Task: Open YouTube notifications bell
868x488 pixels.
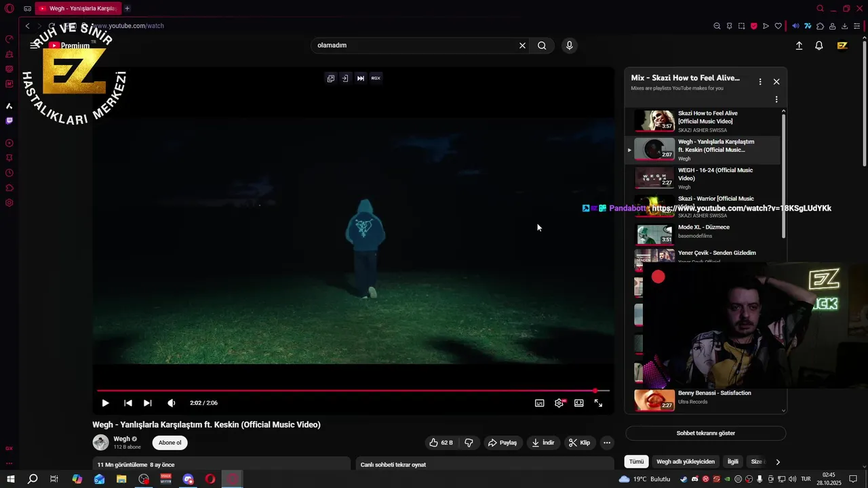Action: tap(819, 45)
